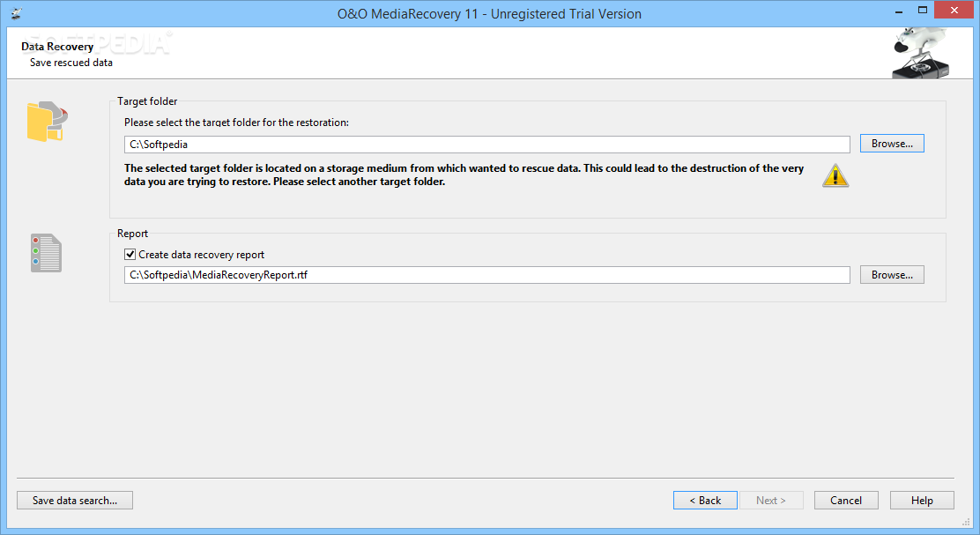
Task: Cancel the data recovery wizard
Action: click(x=846, y=500)
